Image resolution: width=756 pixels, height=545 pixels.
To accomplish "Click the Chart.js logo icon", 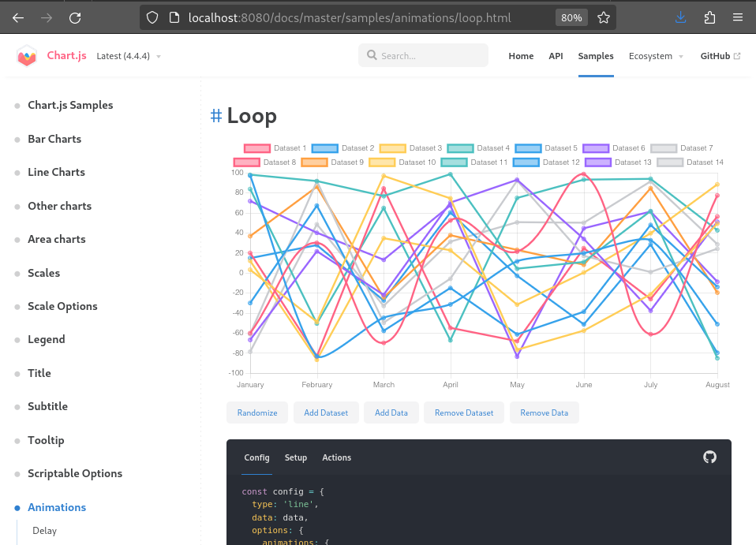I will [27, 56].
